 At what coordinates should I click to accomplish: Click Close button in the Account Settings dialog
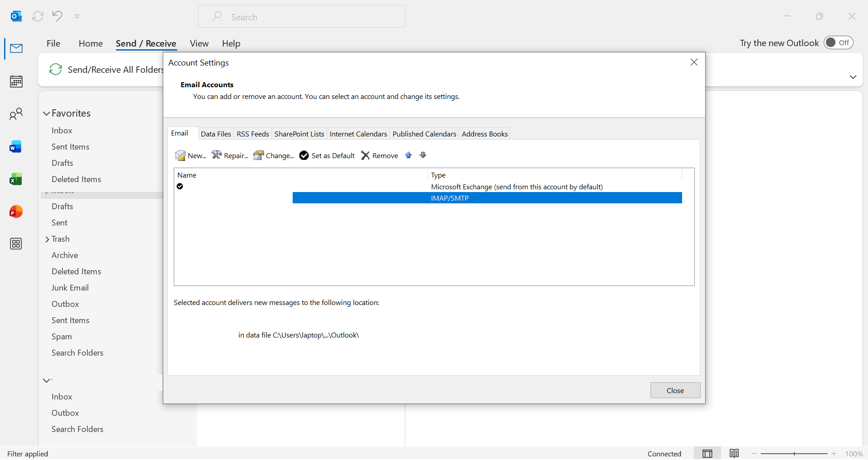click(675, 390)
